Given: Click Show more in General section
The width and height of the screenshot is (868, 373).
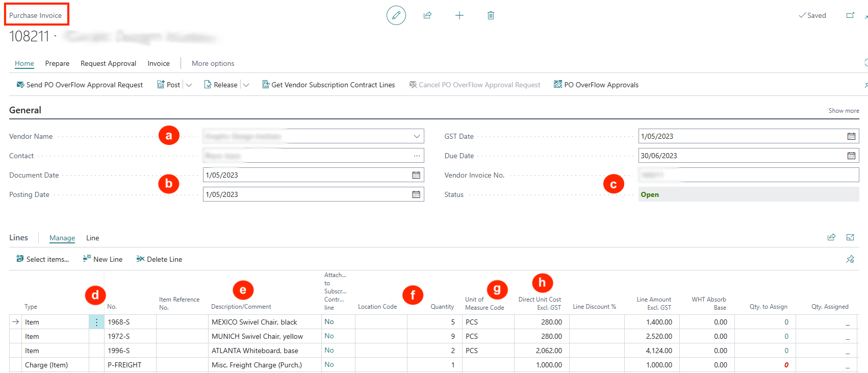Looking at the screenshot, I should click(844, 111).
